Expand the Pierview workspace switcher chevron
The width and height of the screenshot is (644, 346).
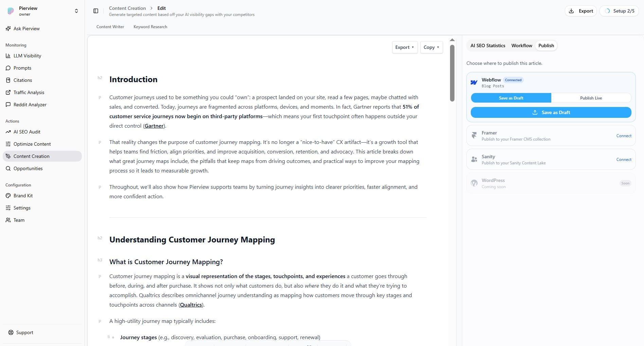pyautogui.click(x=76, y=11)
